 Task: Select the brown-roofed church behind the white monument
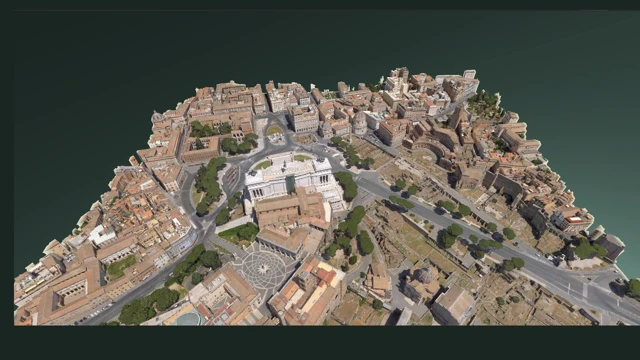(x=293, y=208)
